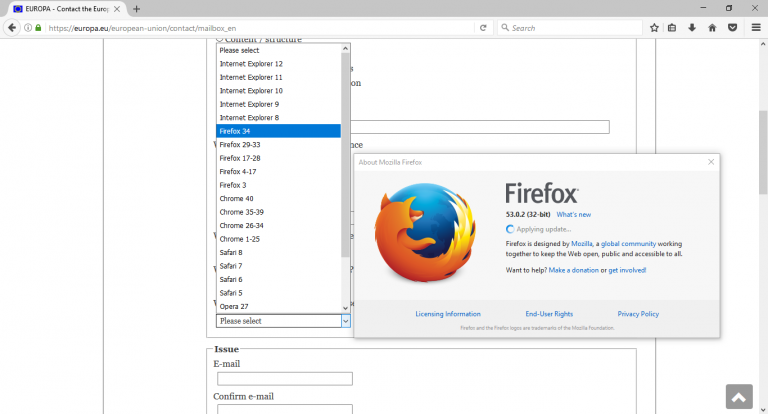The width and height of the screenshot is (768, 414).
Task: Close the About Mozilla Firefox dialog
Action: (711, 161)
